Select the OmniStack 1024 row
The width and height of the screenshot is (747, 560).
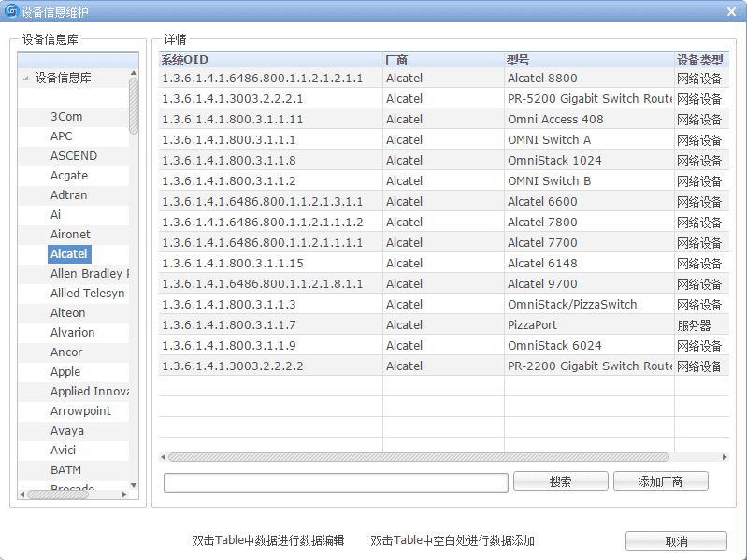tap(444, 160)
